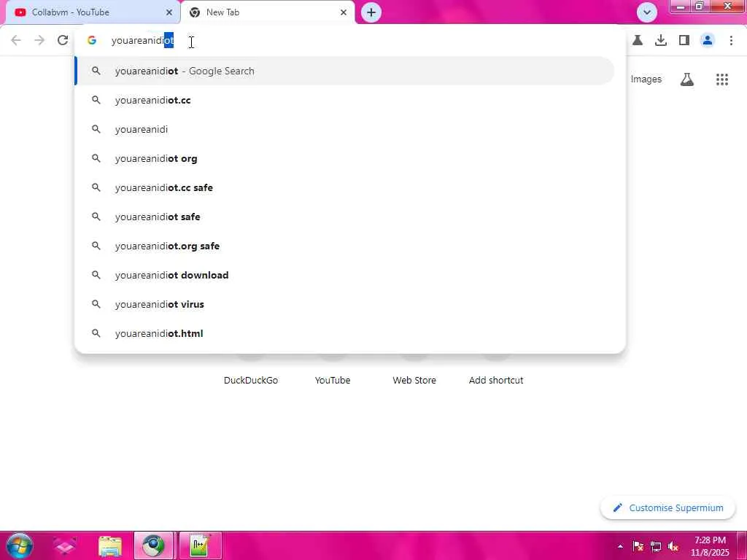Open the Chrome Labs flask toolbar icon
747x560 pixels.
pos(638,41)
